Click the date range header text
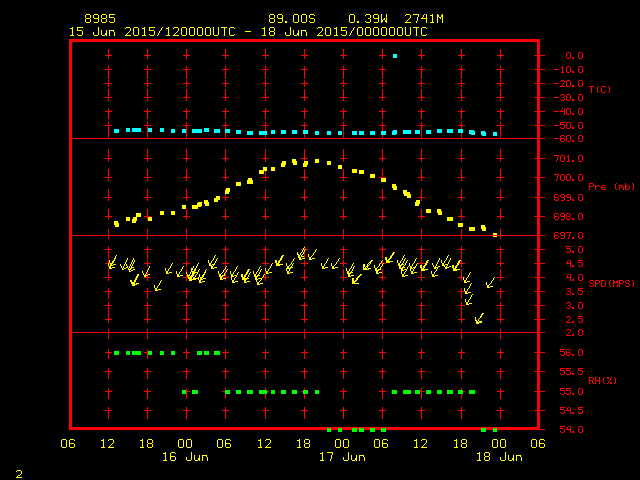Image resolution: width=640 pixels, height=480 pixels. (247, 31)
